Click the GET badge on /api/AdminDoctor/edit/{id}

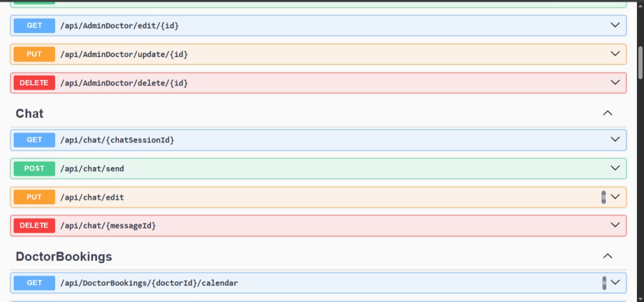click(x=34, y=25)
